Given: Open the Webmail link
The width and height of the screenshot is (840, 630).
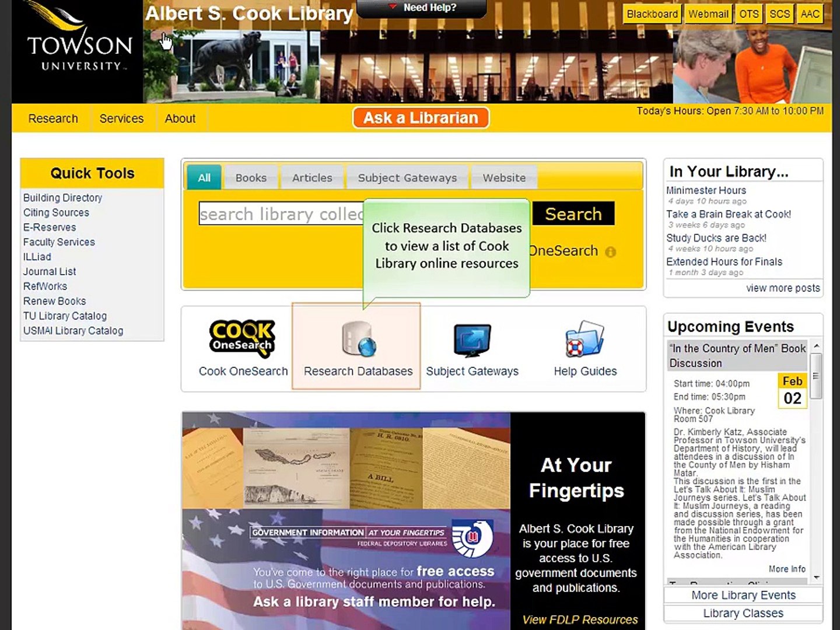Looking at the screenshot, I should pos(708,14).
